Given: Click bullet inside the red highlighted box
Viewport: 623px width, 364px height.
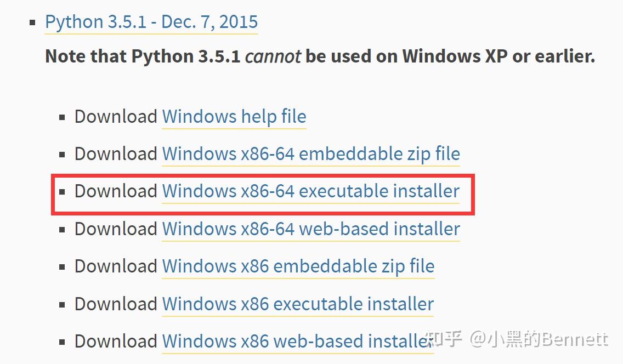Looking at the screenshot, I should tap(62, 192).
